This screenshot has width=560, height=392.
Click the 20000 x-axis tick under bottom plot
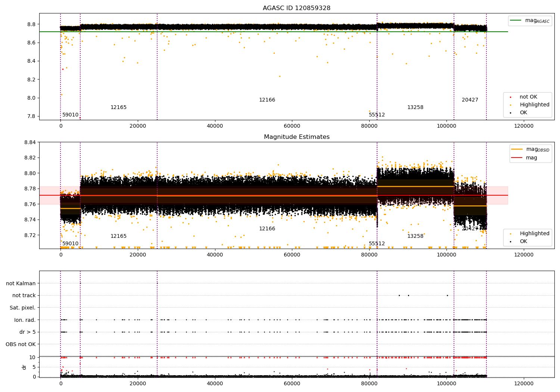click(x=138, y=384)
